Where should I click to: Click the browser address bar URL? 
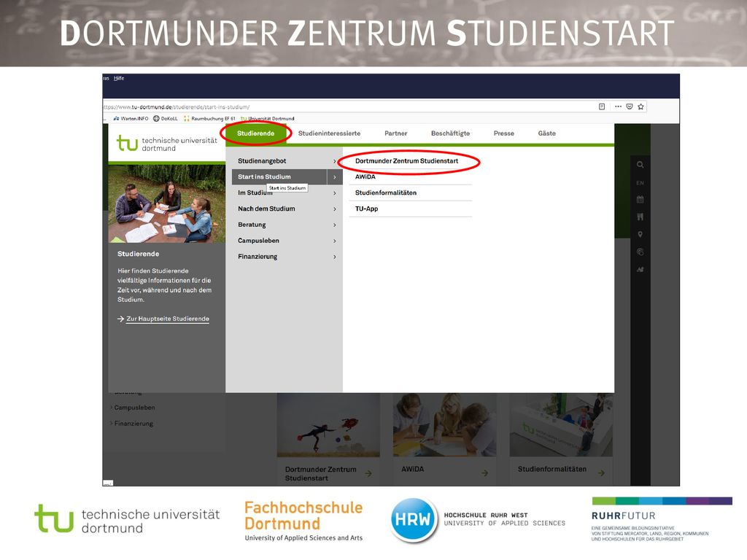point(177,107)
